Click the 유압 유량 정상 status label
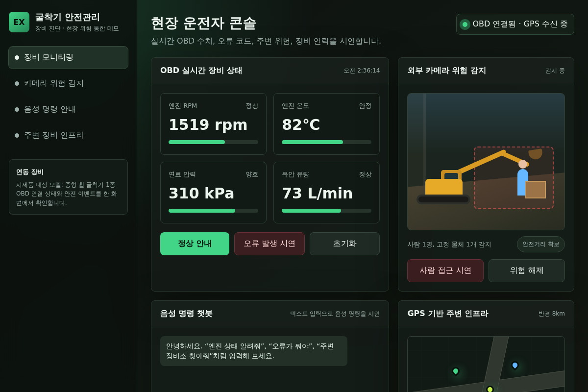 [x=365, y=174]
